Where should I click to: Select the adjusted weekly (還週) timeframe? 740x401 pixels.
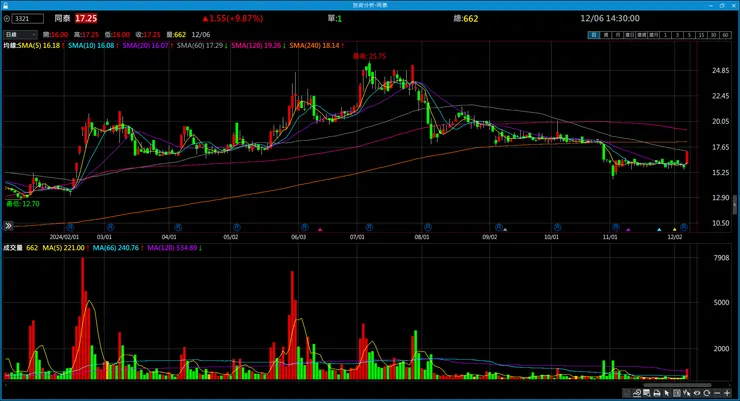tap(641, 35)
